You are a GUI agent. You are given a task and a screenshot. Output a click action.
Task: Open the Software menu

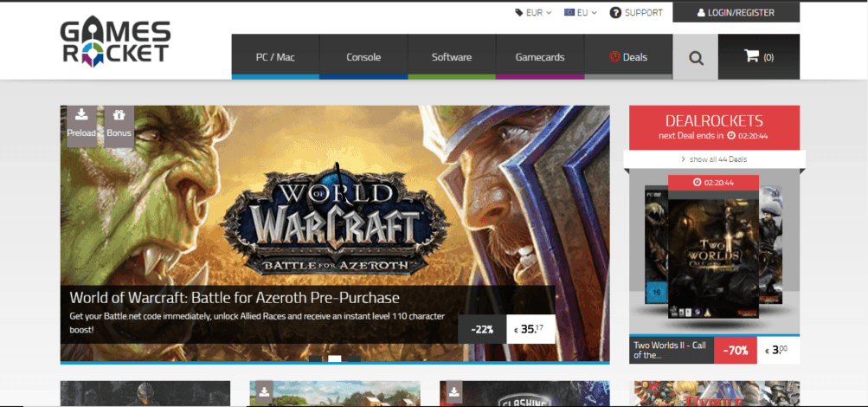tap(452, 56)
